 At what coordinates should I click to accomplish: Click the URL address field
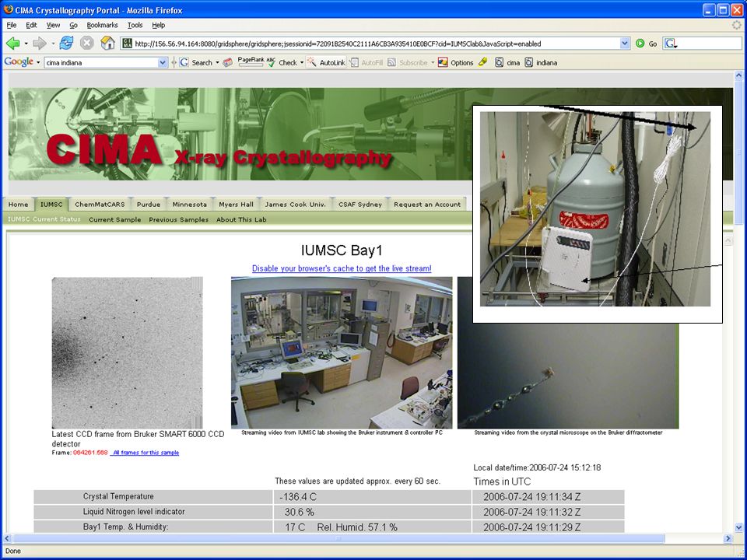377,44
